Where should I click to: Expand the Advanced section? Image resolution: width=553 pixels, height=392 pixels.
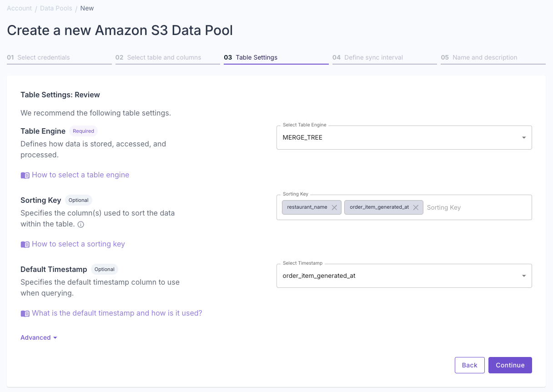coord(39,337)
